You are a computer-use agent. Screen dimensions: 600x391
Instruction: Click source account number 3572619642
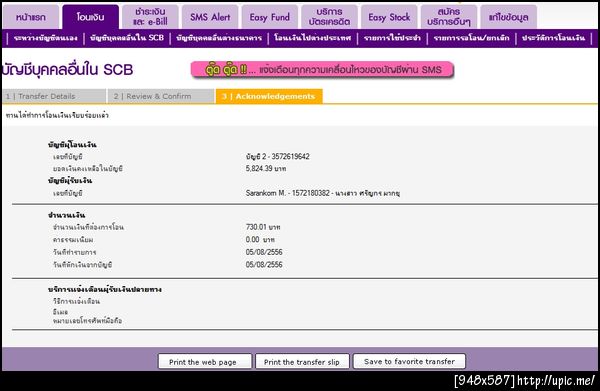(290, 156)
